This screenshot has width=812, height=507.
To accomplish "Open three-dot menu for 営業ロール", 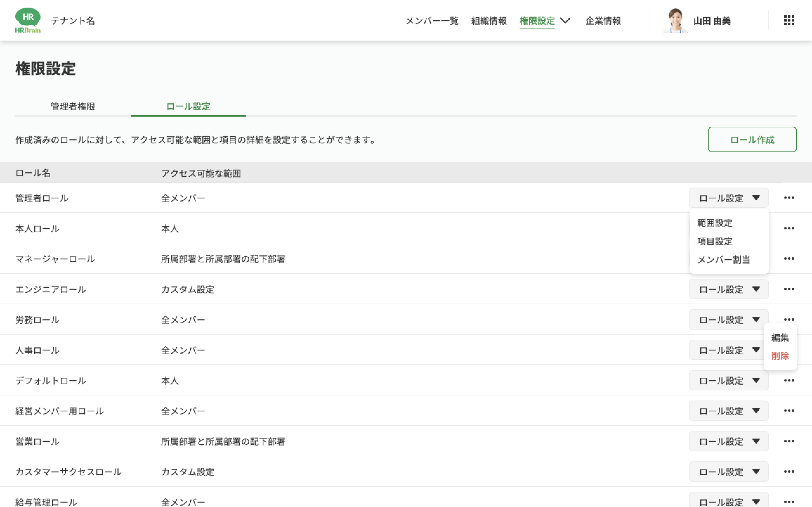I will (x=789, y=441).
